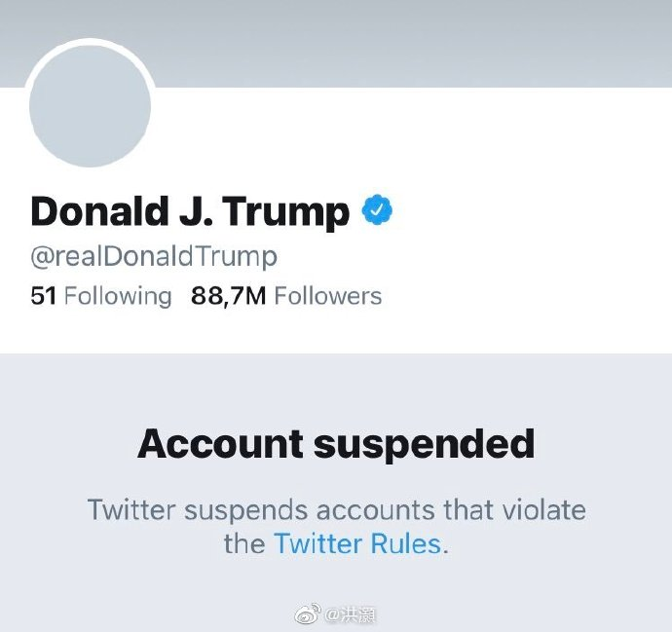Viewport: 672px width, 632px height.
Task: Click the Weibo logo watermark
Action: tap(307, 614)
